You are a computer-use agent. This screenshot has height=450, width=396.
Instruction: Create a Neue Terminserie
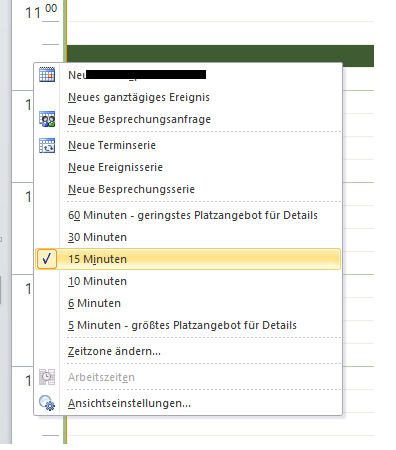(188, 145)
